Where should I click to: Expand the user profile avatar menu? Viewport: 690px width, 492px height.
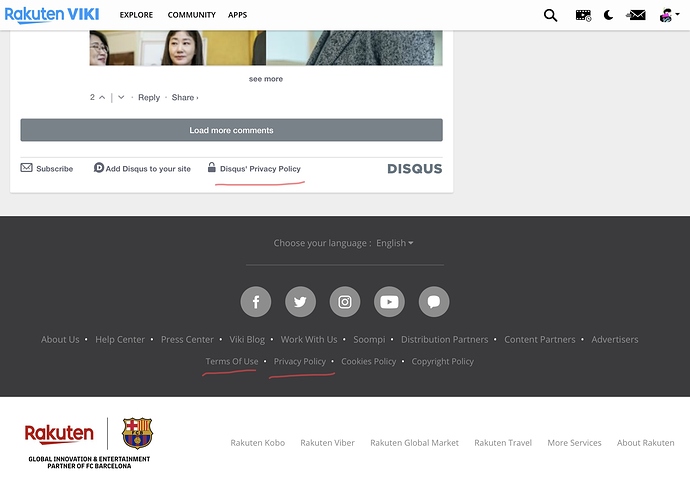point(667,15)
